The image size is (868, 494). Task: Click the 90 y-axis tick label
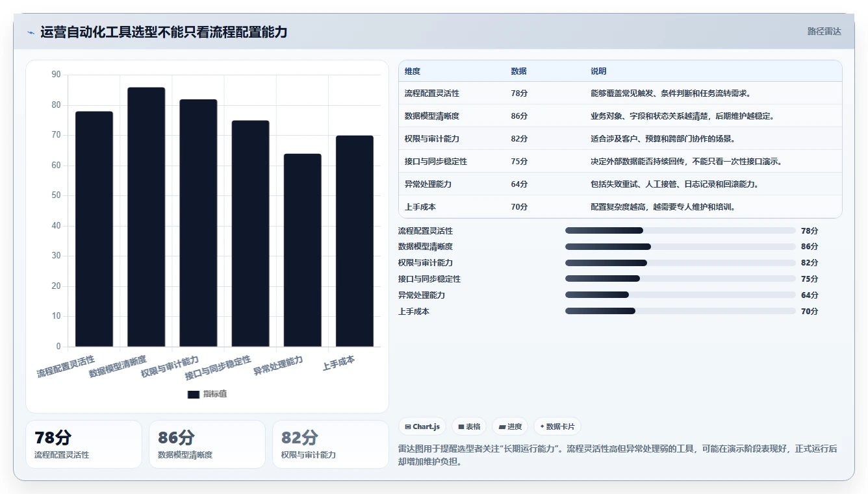coord(56,75)
